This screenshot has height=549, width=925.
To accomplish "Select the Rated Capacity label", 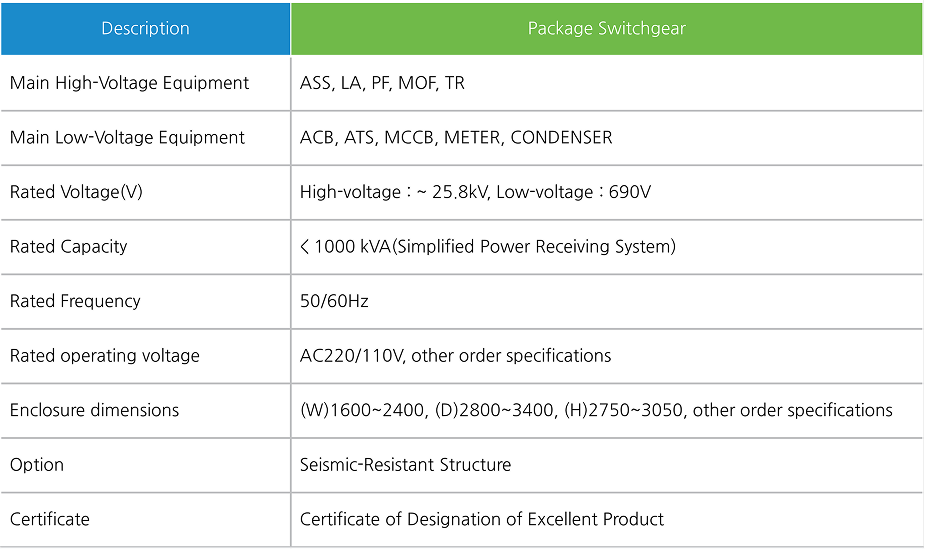I will coord(68,247).
